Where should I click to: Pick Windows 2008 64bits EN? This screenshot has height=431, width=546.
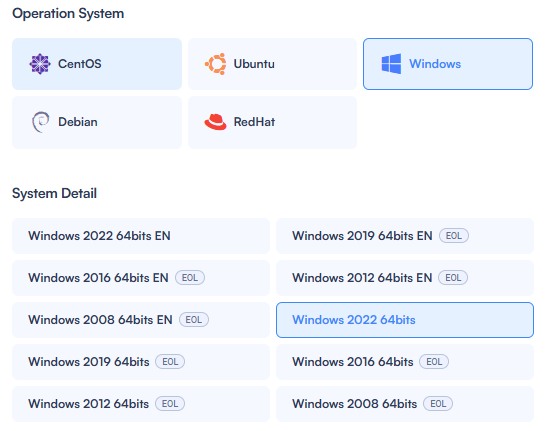tap(141, 320)
